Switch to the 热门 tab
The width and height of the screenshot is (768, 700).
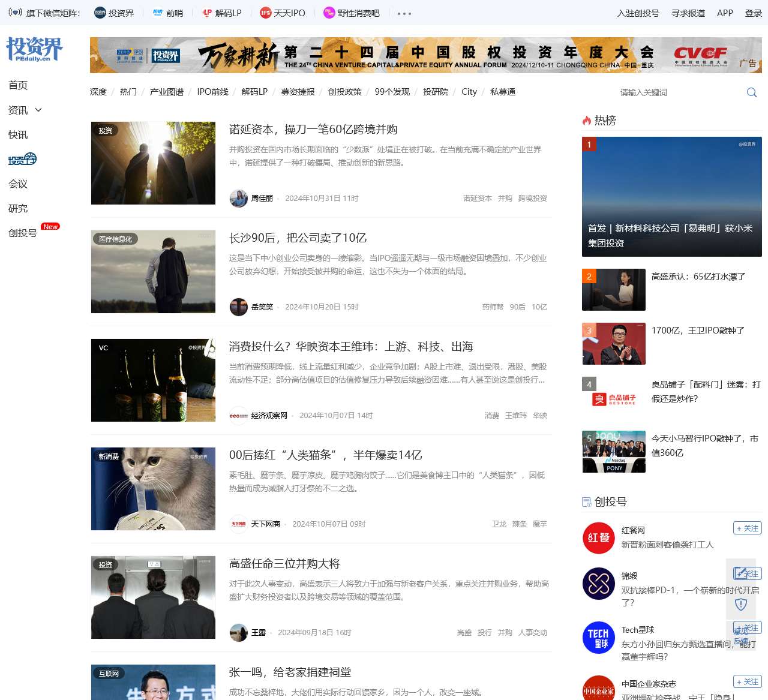[x=128, y=92]
